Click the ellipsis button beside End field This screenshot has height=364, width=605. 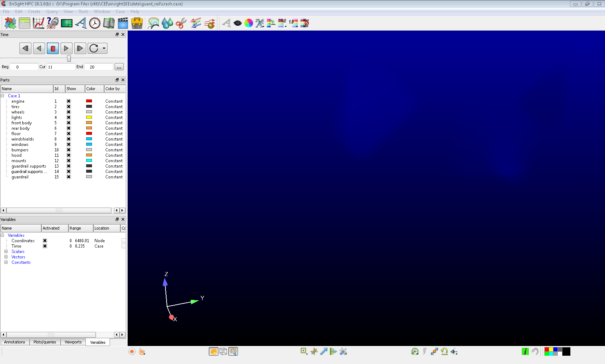click(x=119, y=67)
